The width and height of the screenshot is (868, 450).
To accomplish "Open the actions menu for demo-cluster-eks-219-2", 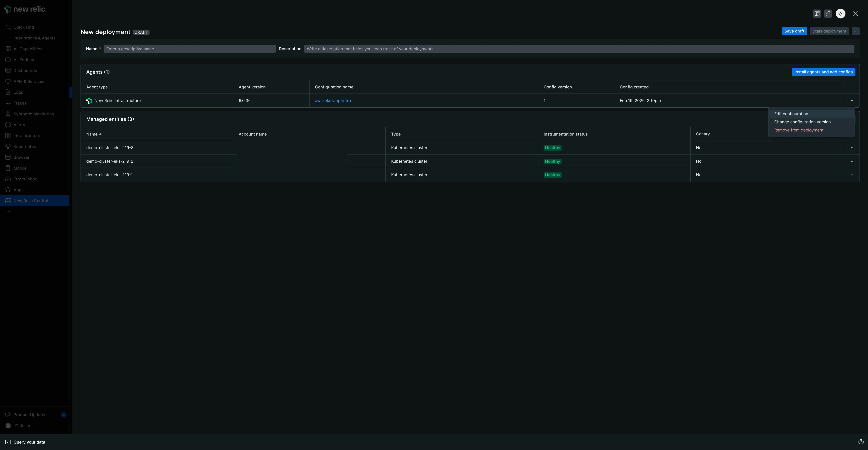I will click(852, 161).
